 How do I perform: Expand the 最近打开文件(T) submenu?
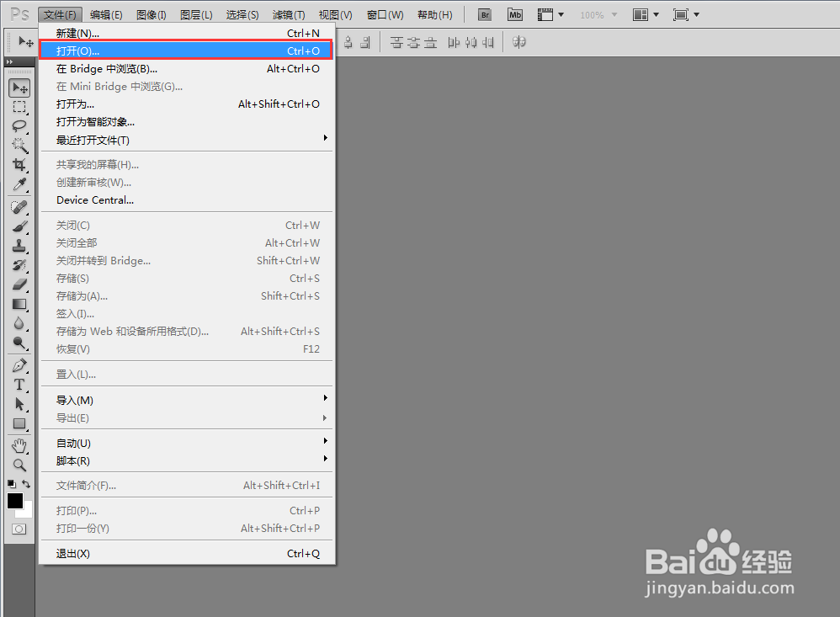point(186,140)
